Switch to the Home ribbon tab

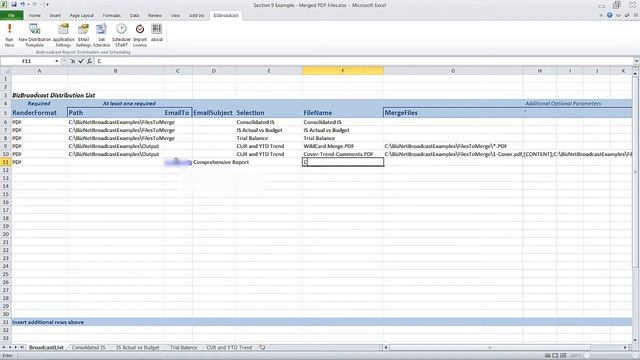pyautogui.click(x=35, y=16)
